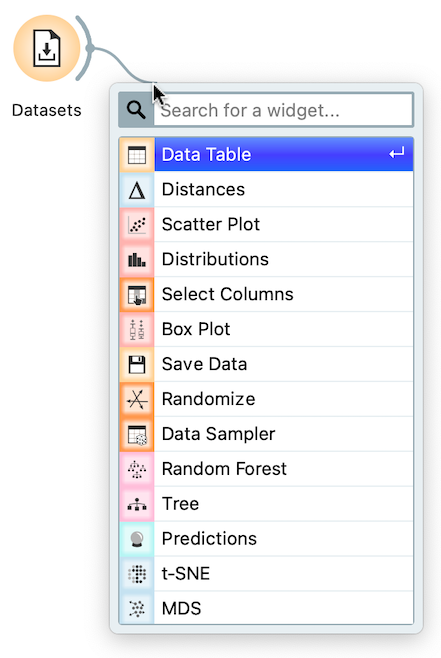Select the Random Forest entry
This screenshot has width=441, height=658.
pyautogui.click(x=266, y=469)
